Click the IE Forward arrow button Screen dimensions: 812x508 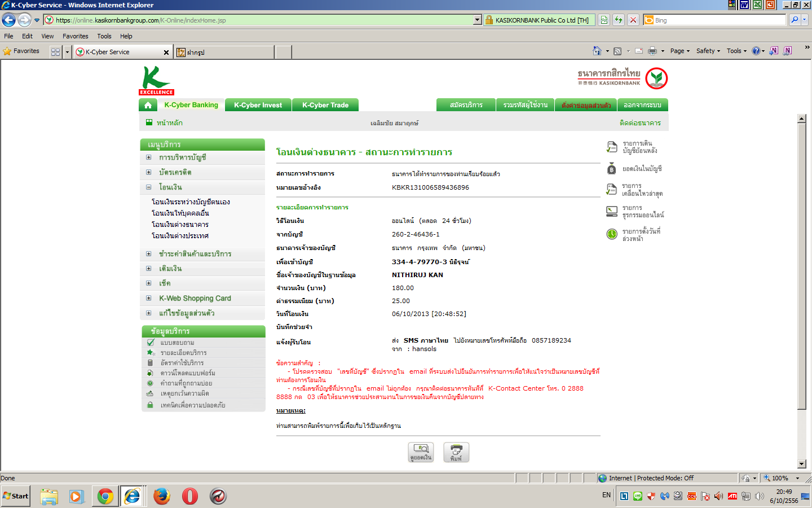[24, 20]
